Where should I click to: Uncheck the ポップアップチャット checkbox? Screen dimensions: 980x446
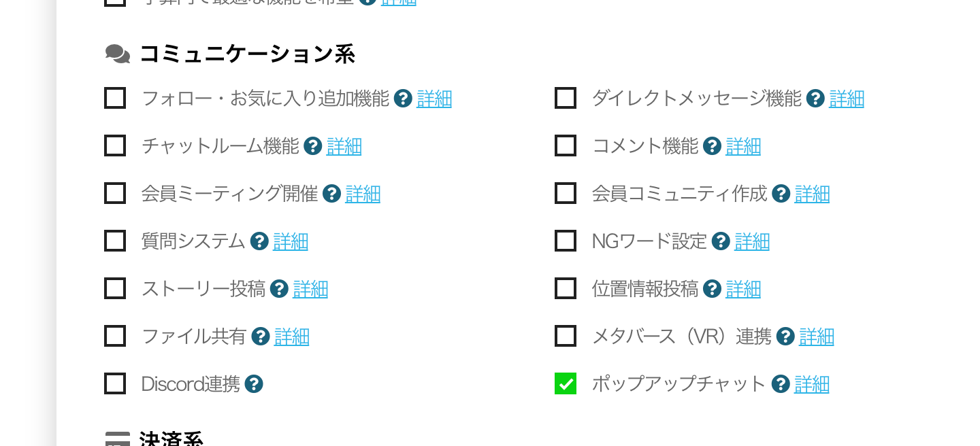(566, 383)
